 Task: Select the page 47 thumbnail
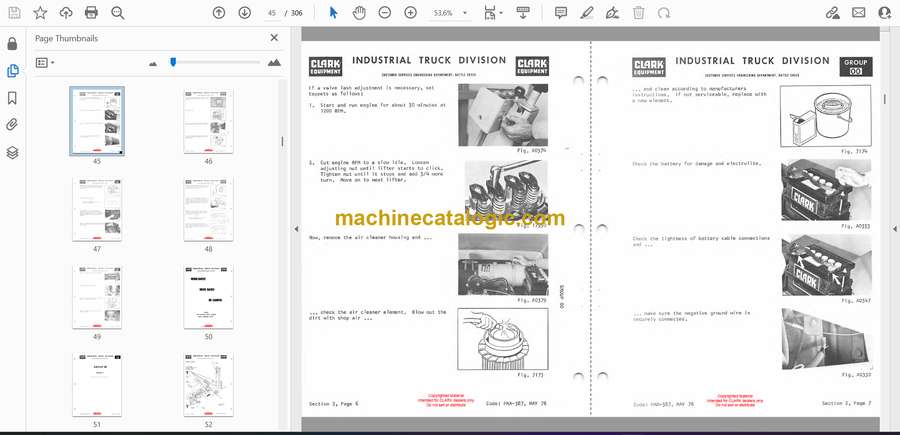[x=97, y=209]
